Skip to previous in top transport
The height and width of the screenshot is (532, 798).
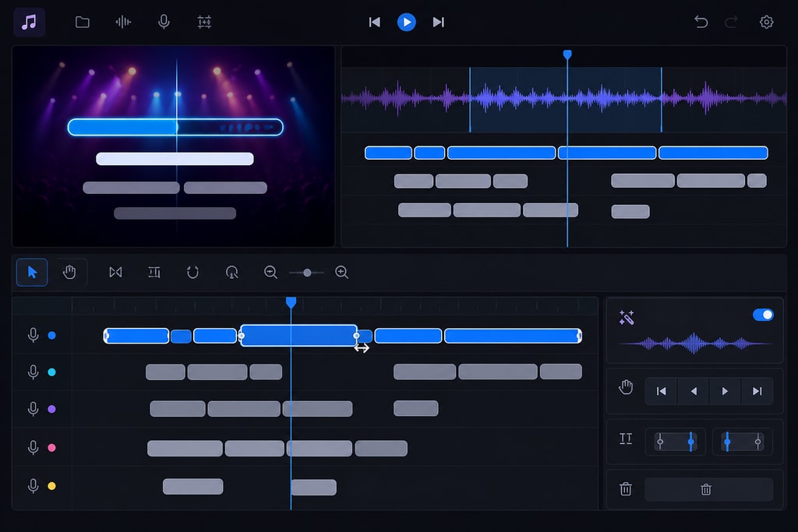(375, 22)
